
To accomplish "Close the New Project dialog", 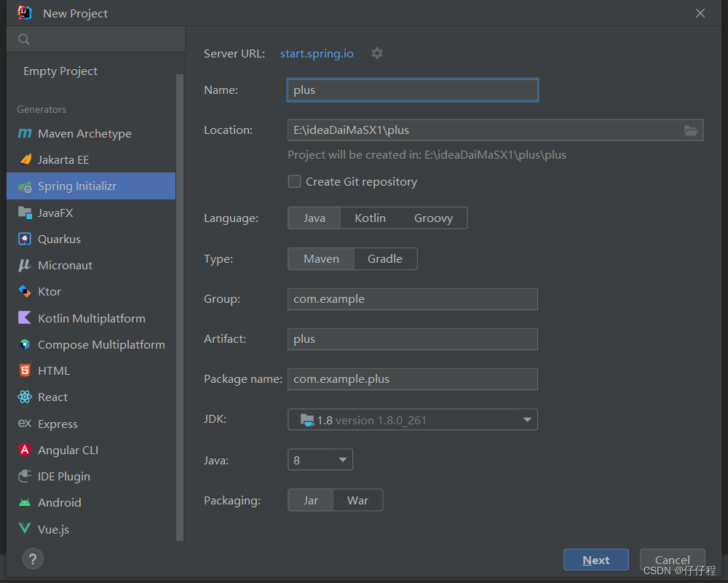I will pos(700,13).
